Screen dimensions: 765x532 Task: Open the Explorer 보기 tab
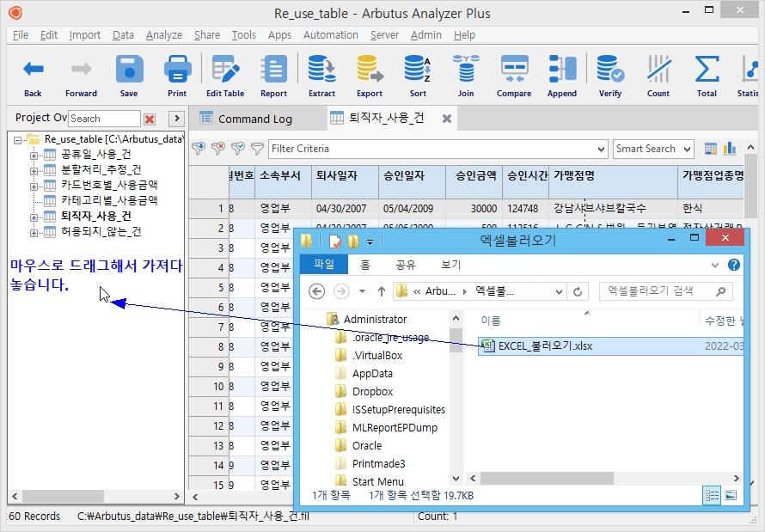tap(450, 265)
